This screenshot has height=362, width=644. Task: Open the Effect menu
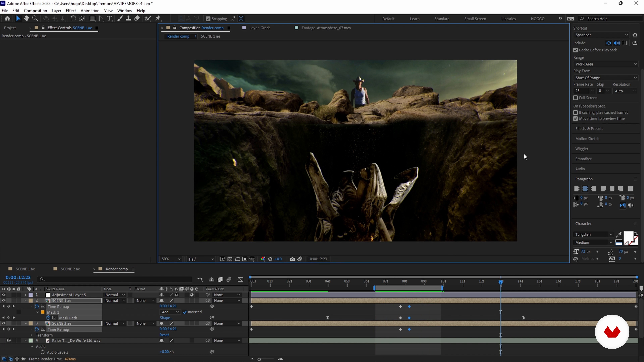[x=71, y=11]
